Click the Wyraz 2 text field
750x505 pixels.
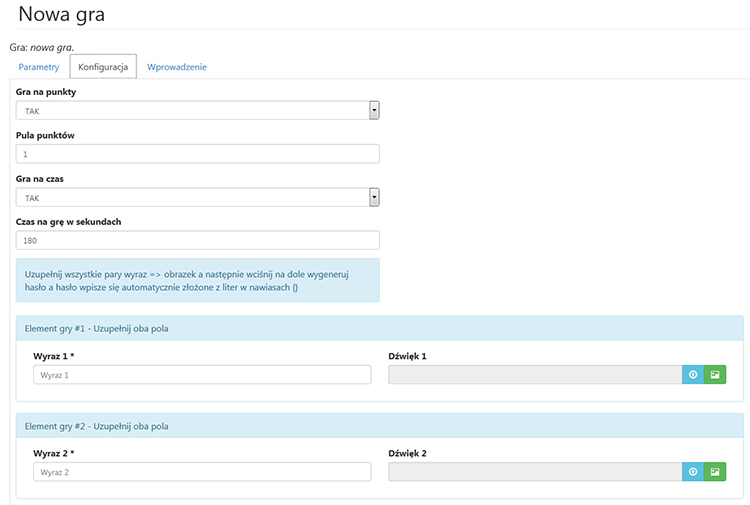pyautogui.click(x=202, y=472)
